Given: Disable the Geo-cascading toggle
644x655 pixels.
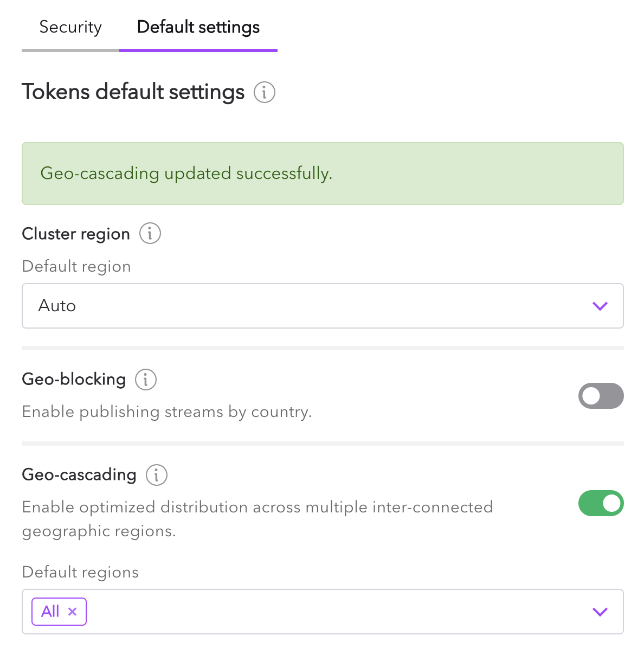Looking at the screenshot, I should pyautogui.click(x=601, y=503).
